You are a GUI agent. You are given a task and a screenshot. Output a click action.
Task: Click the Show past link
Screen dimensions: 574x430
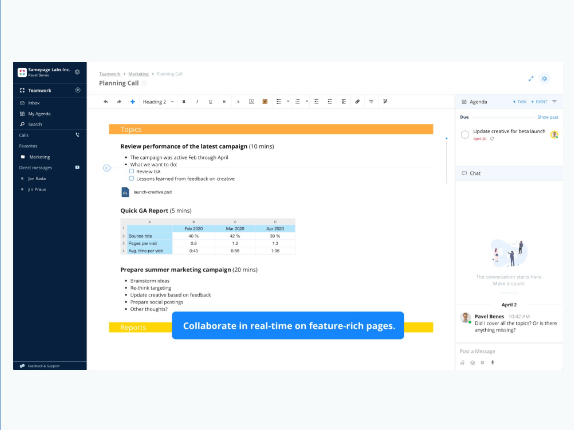(x=548, y=117)
